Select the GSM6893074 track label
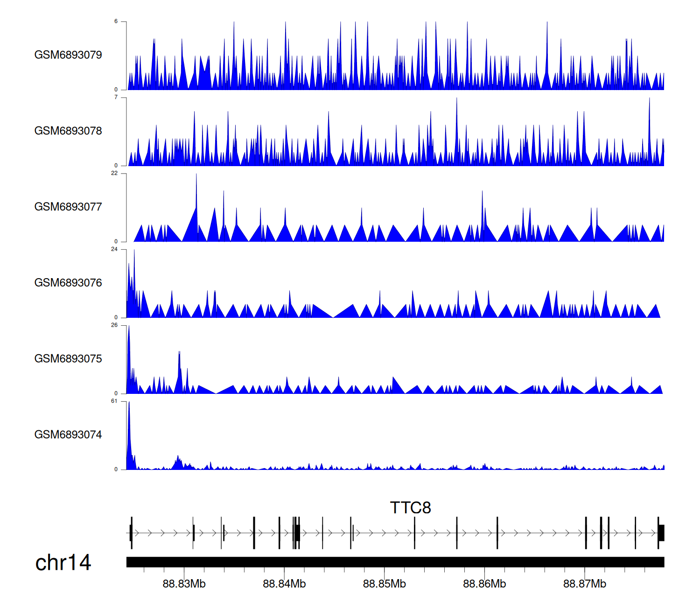The height and width of the screenshot is (616, 700). [68, 435]
